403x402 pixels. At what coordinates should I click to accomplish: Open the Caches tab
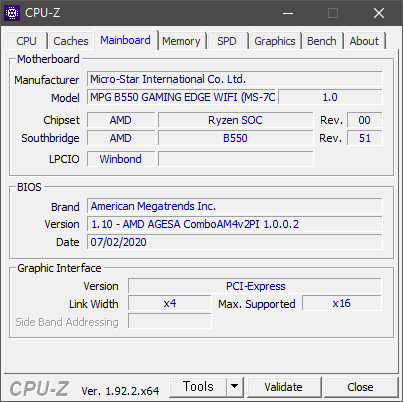[71, 41]
